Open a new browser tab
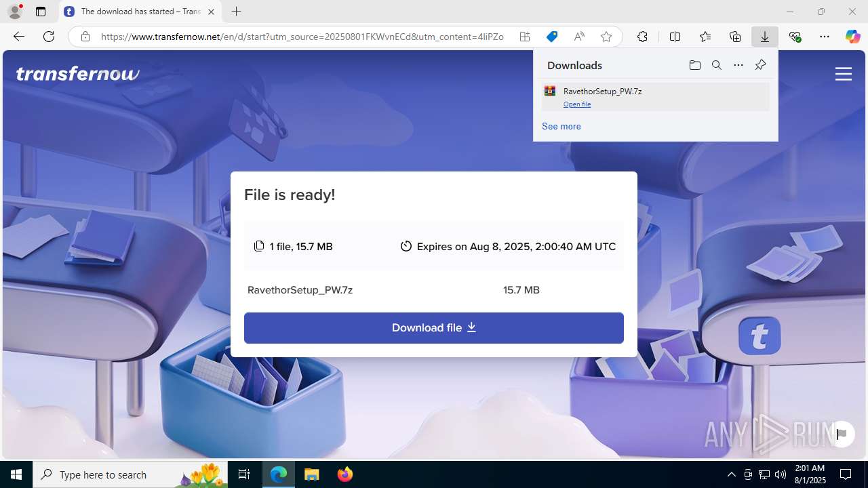Image resolution: width=868 pixels, height=488 pixels. (x=236, y=12)
